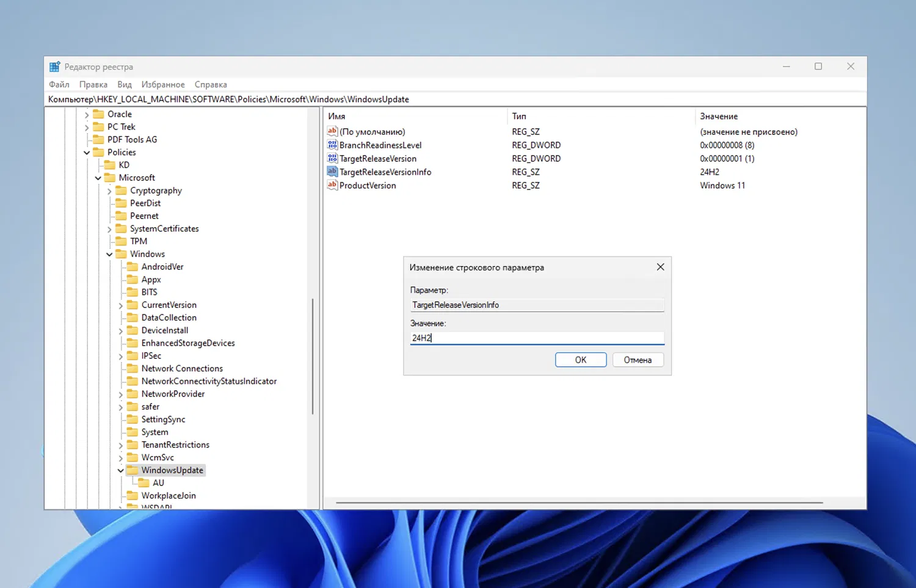Image resolution: width=916 pixels, height=588 pixels.
Task: Click the registry path address bar
Action: tap(456, 99)
